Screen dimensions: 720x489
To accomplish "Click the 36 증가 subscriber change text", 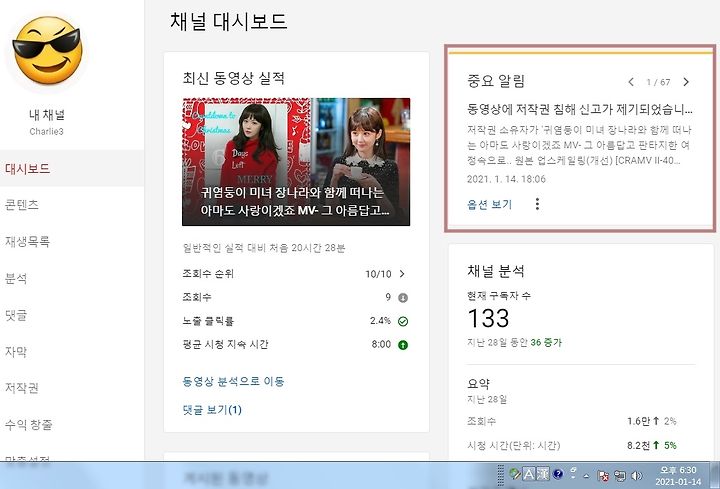I will (x=546, y=343).
